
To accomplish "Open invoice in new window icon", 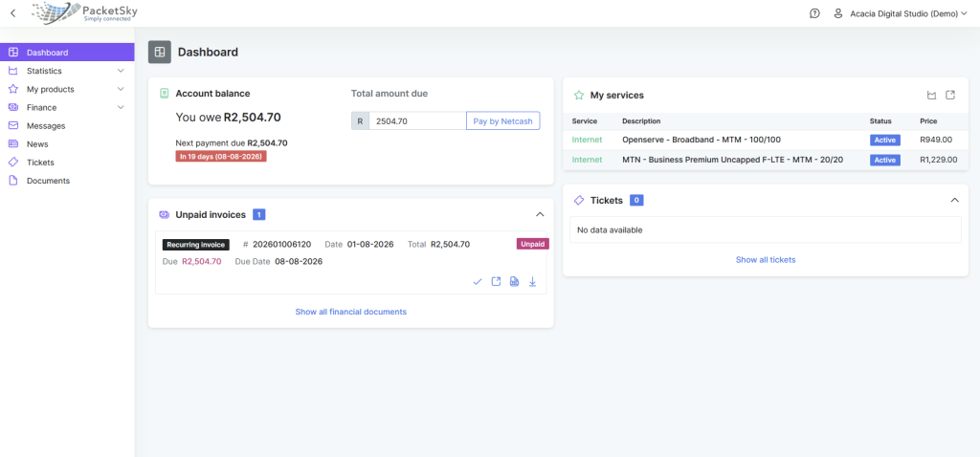I will [x=496, y=282].
